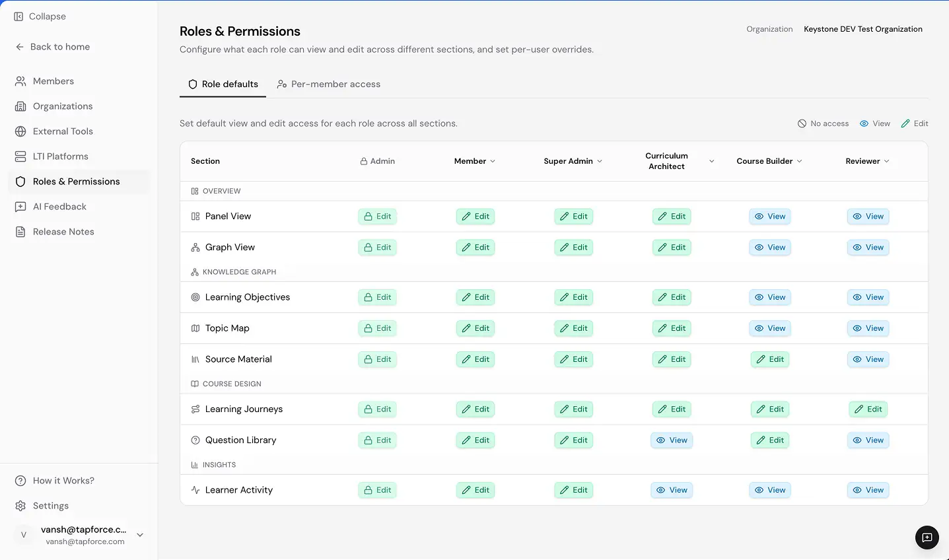Click the vansh@tapforce.com email text
Image resolution: width=949 pixels, height=560 pixels.
pyautogui.click(x=85, y=542)
